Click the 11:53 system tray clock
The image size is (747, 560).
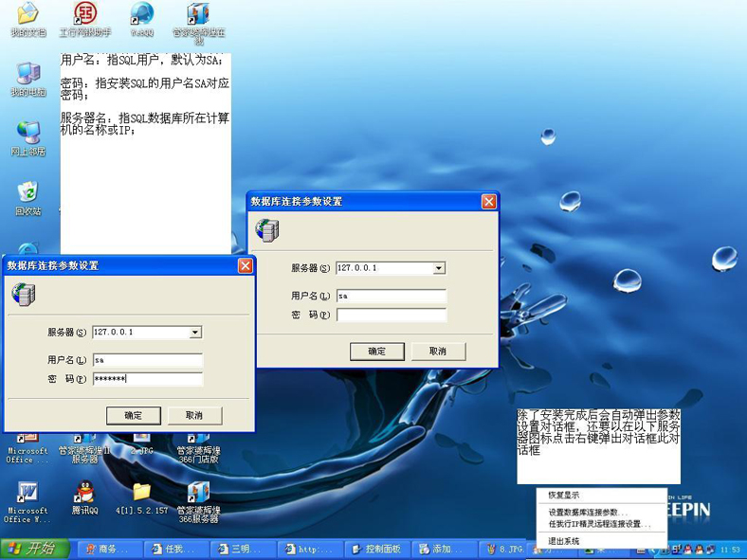(730, 550)
